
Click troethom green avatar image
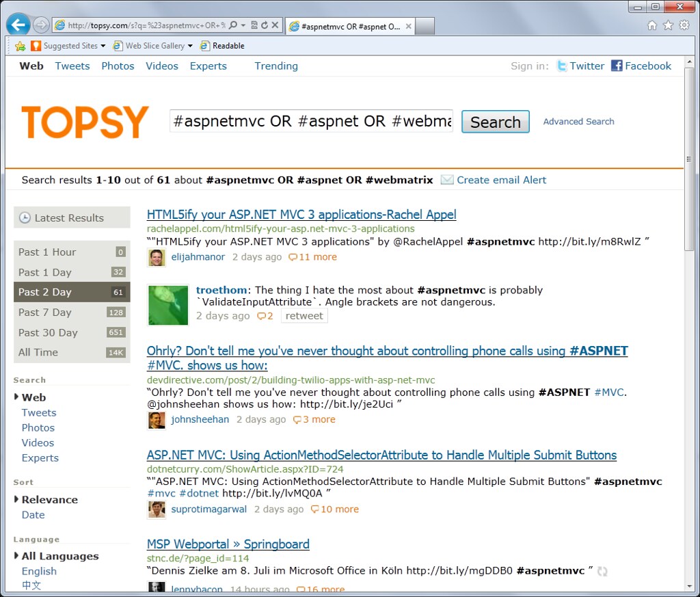pyautogui.click(x=168, y=305)
